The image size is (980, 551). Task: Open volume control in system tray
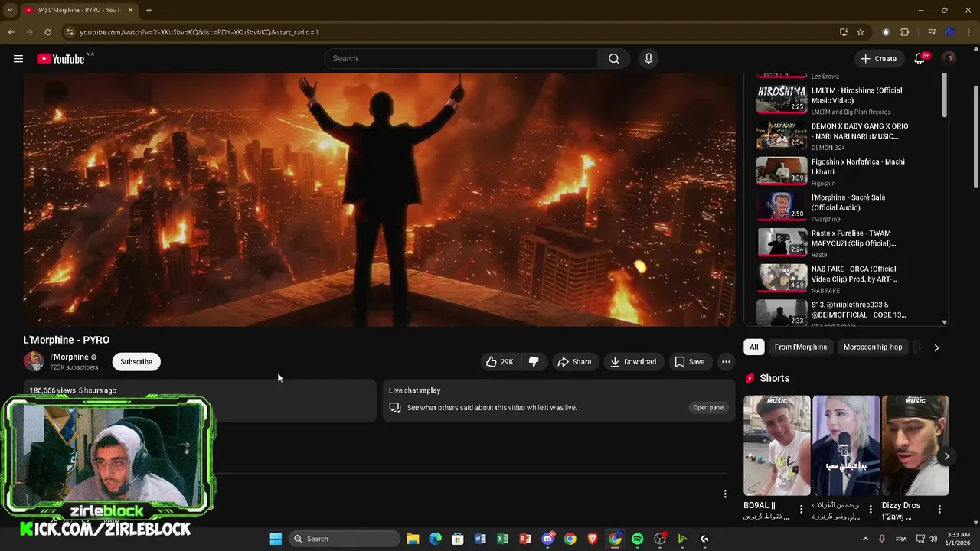(933, 539)
